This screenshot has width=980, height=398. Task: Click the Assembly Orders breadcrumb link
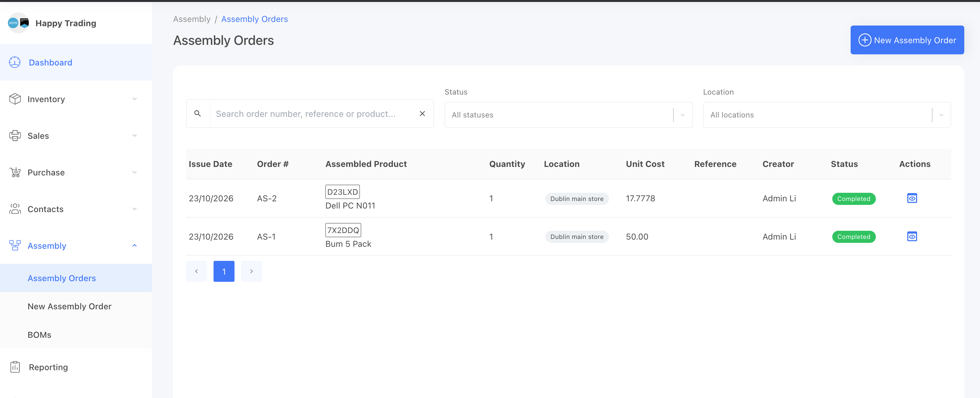click(254, 19)
